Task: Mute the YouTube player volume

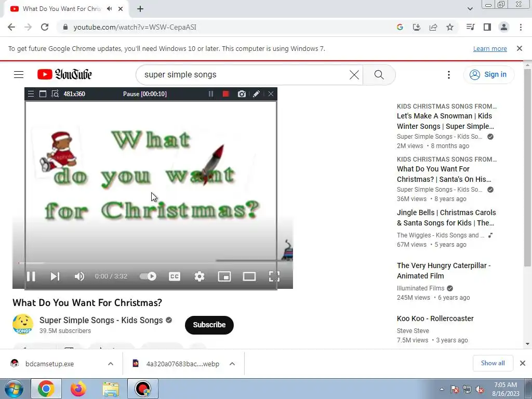Action: pyautogui.click(x=79, y=276)
